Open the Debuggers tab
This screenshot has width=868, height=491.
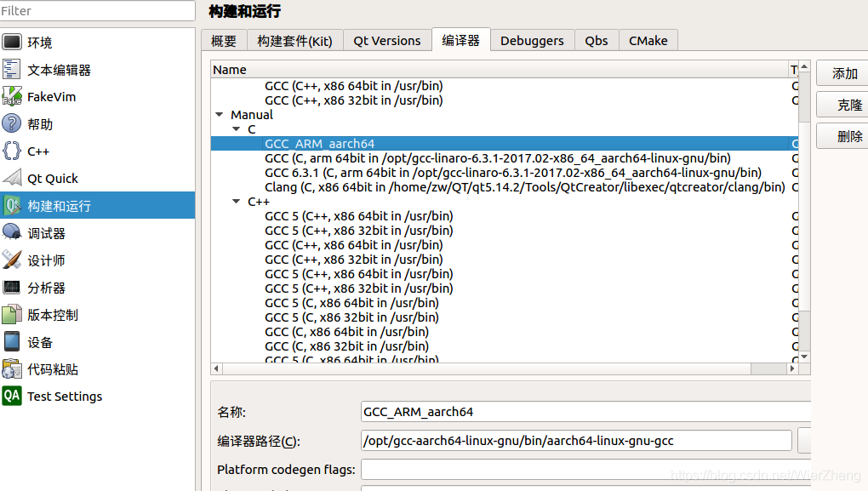click(x=532, y=40)
